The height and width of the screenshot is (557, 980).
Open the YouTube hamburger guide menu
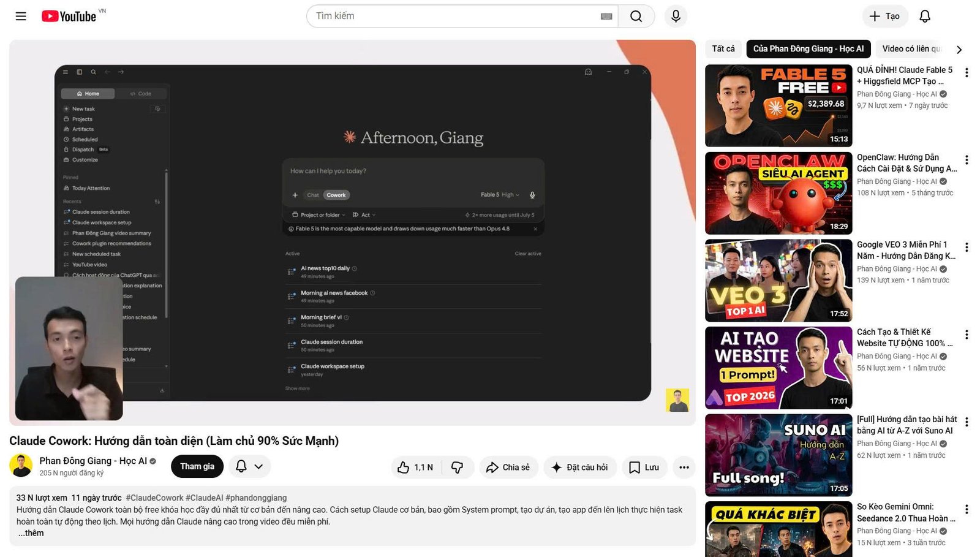point(21,17)
